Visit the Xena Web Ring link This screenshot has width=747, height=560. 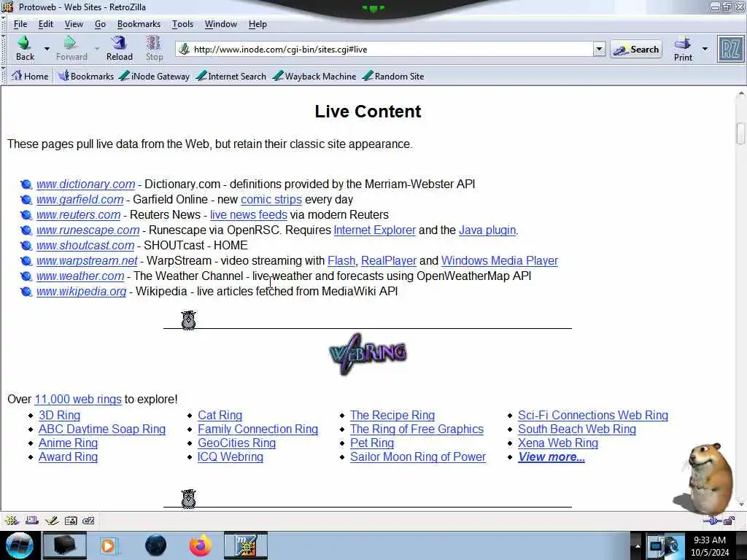tap(558, 443)
